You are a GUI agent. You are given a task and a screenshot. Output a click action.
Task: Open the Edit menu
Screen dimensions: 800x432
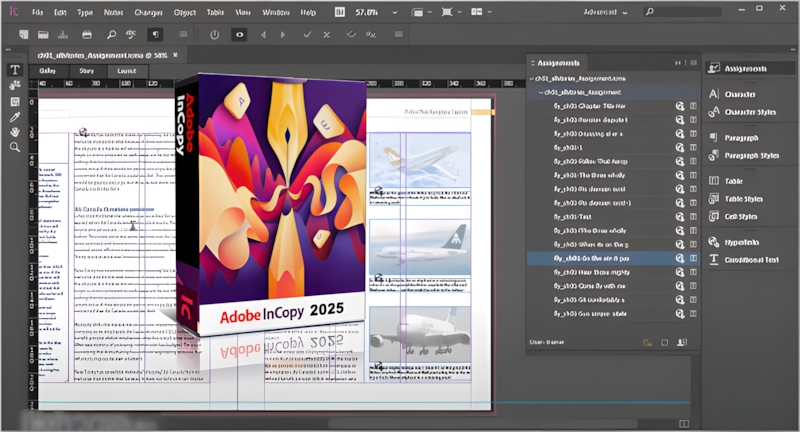coord(60,12)
